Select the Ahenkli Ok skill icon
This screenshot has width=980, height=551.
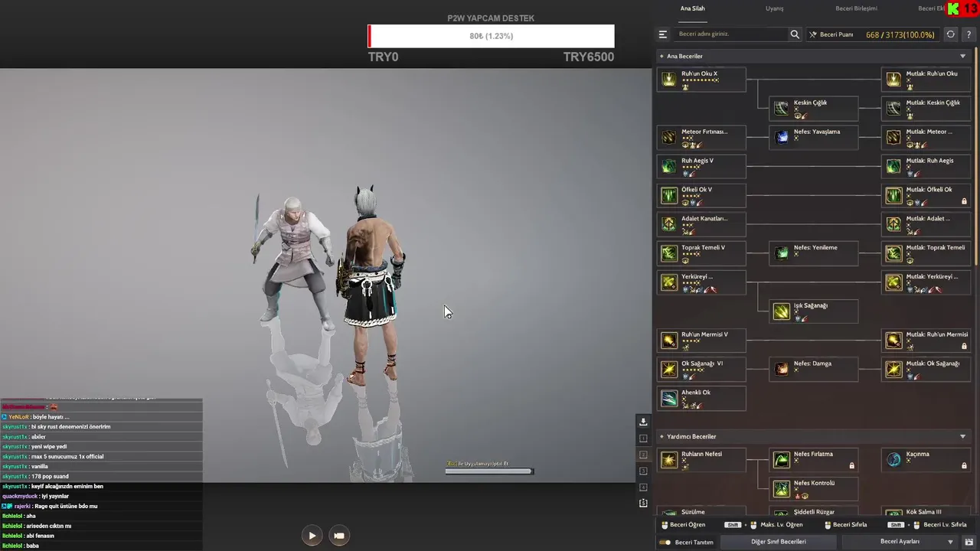(x=669, y=399)
